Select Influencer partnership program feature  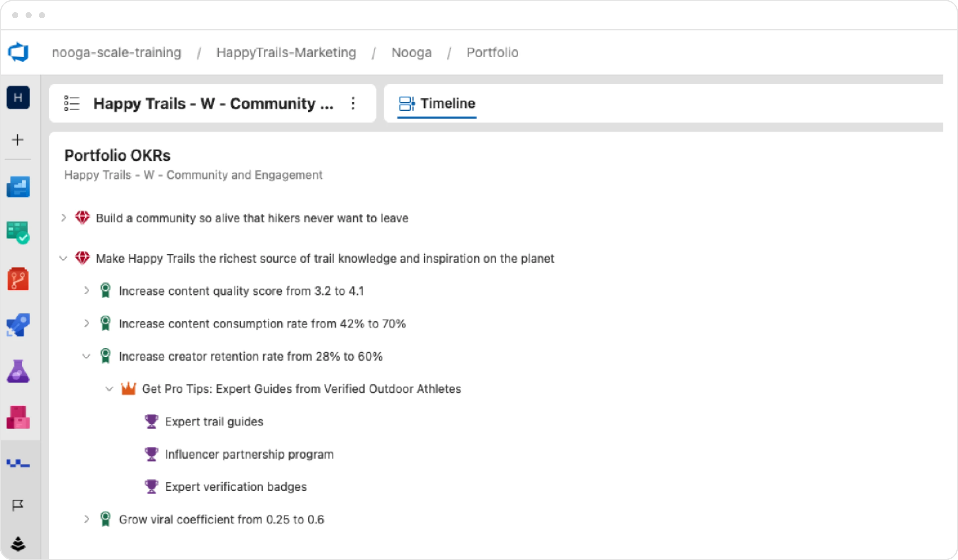[249, 454]
